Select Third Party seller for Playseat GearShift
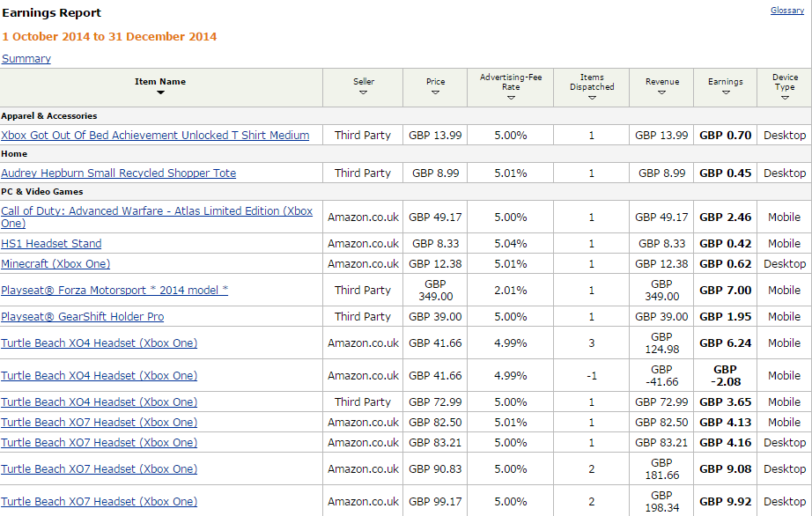 point(363,316)
